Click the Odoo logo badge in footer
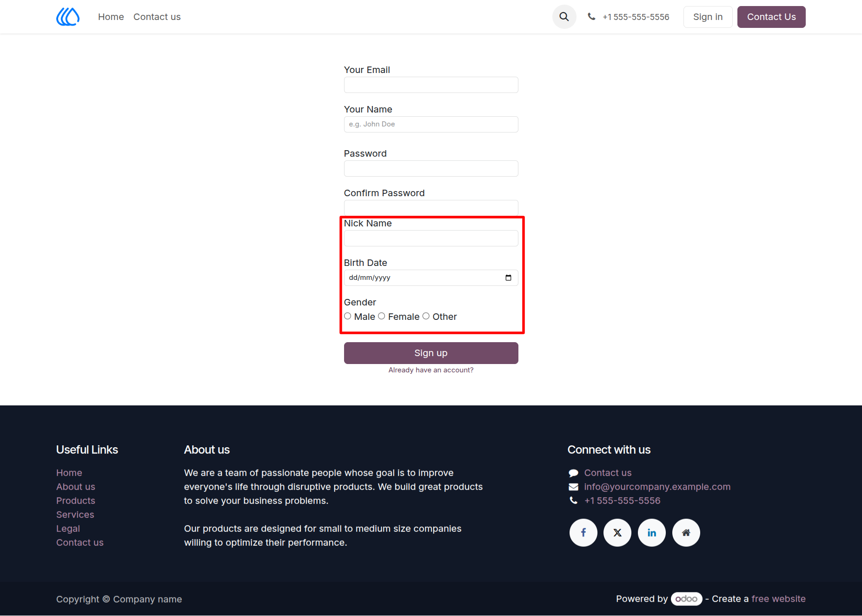The image size is (862, 616). [x=686, y=599]
